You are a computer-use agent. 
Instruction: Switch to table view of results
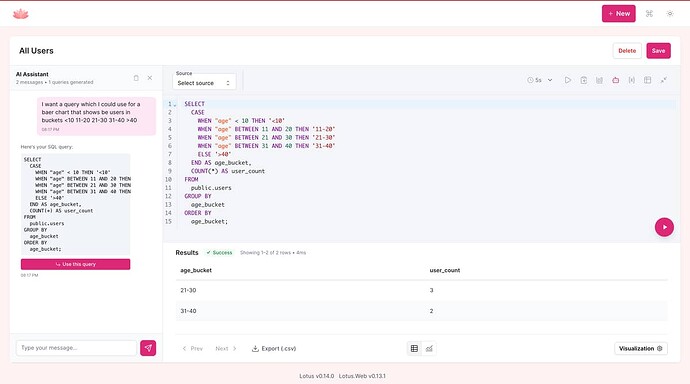pos(414,348)
